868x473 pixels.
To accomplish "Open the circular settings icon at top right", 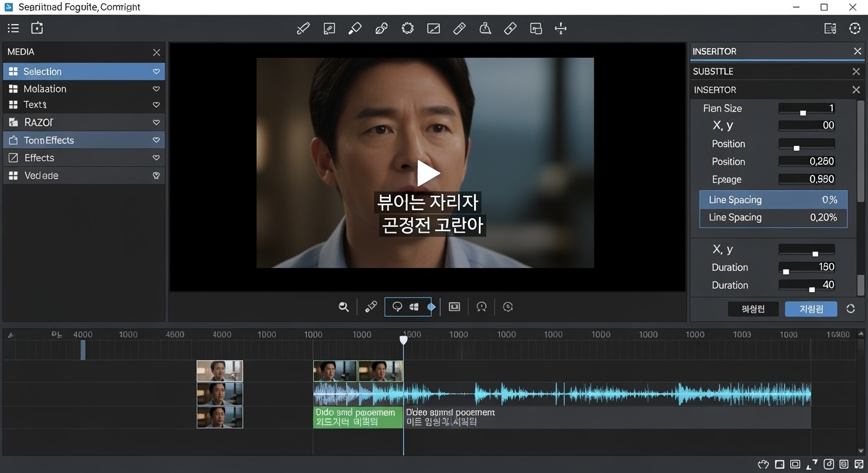I will pos(854,28).
